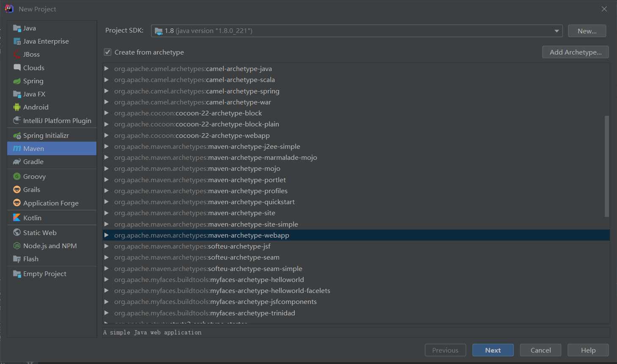Select maven-archetype-site-simple row

point(356,224)
